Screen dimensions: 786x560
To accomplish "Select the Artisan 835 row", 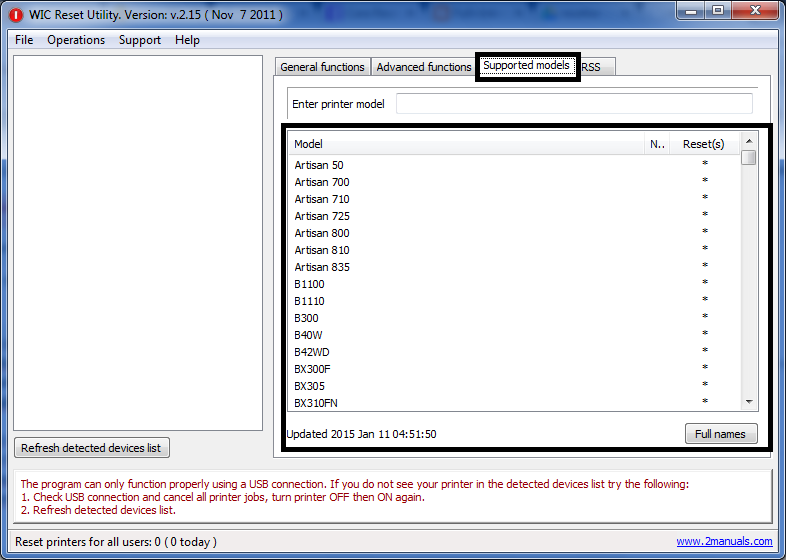I will (514, 267).
